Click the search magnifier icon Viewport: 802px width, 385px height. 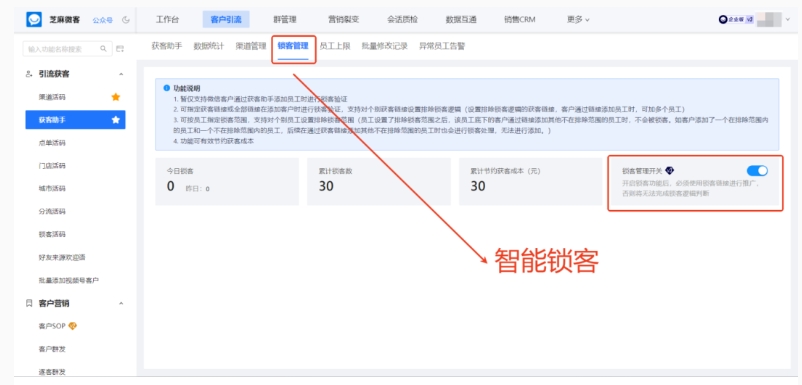tap(103, 49)
